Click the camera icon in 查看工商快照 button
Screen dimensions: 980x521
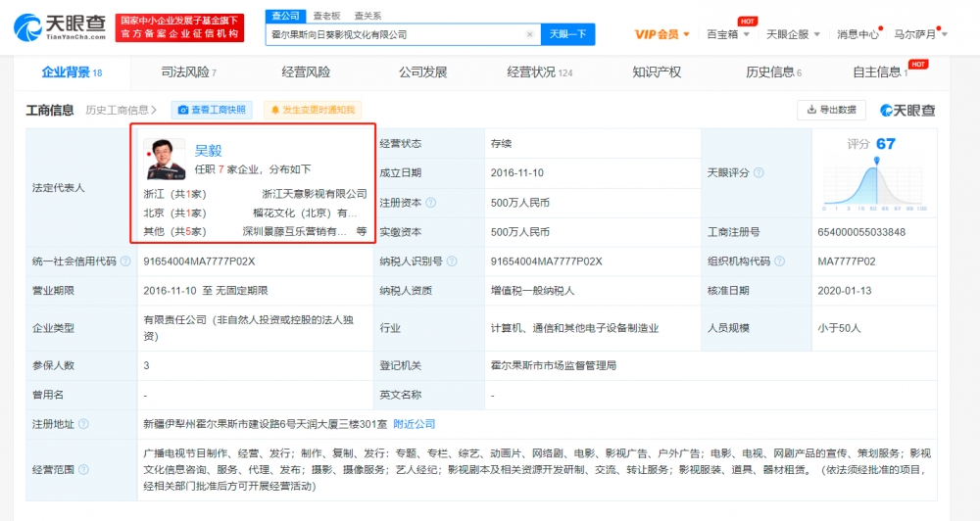click(183, 110)
